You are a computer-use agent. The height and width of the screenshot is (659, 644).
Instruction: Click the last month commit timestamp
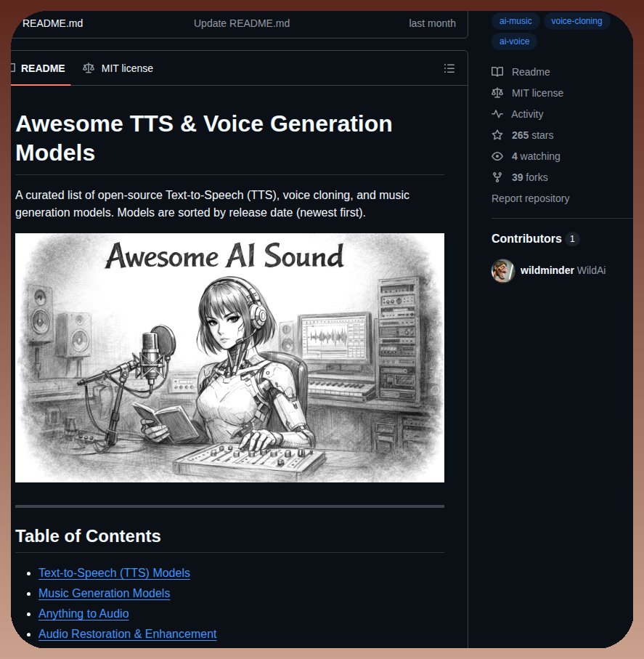[432, 23]
